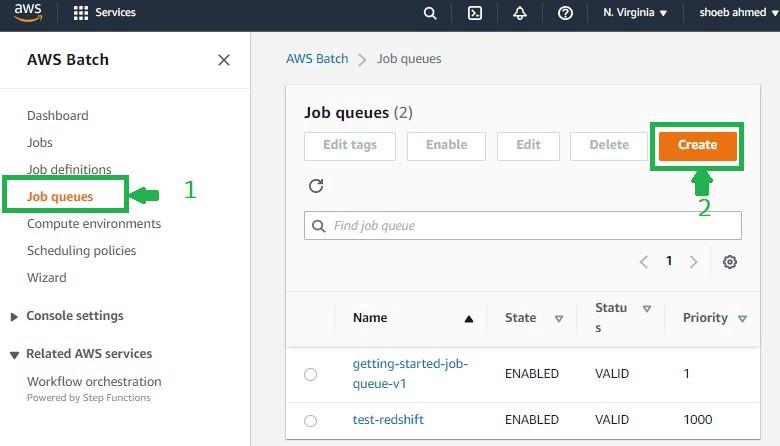Close the AWS Batch side panel
The image size is (780, 446).
click(224, 60)
